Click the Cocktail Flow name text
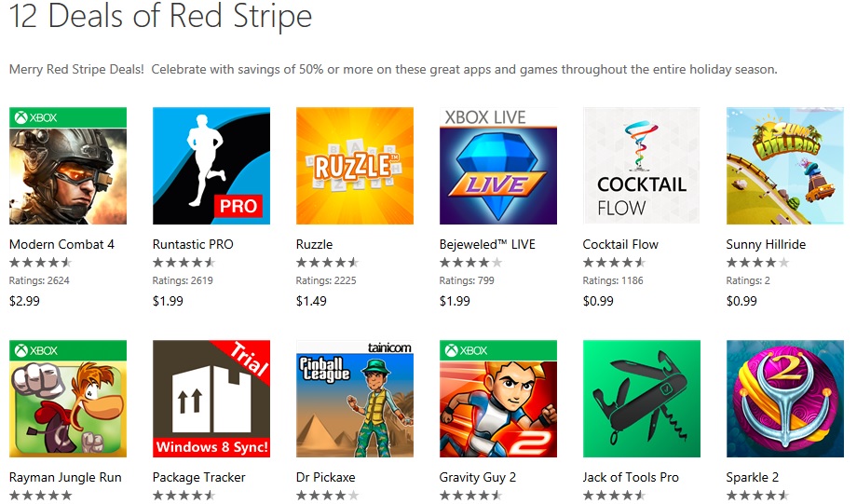857x504 pixels. (620, 244)
